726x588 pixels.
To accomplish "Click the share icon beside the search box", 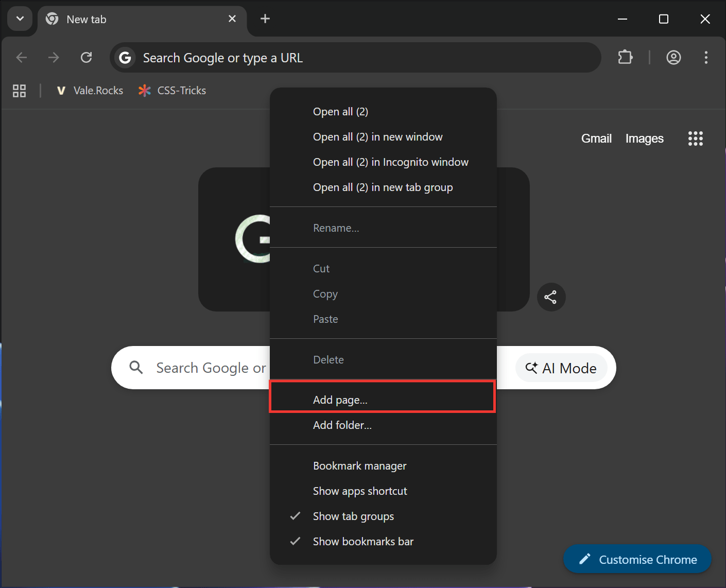I will point(551,297).
